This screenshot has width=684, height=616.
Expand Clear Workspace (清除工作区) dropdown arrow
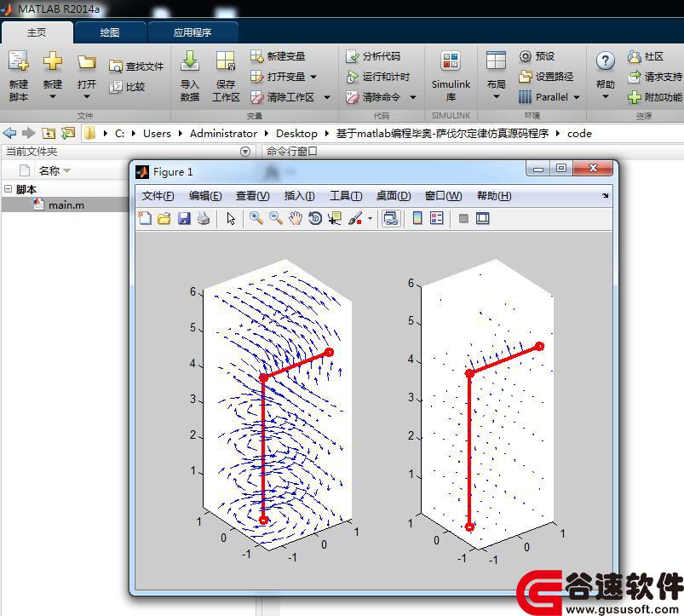(x=327, y=97)
